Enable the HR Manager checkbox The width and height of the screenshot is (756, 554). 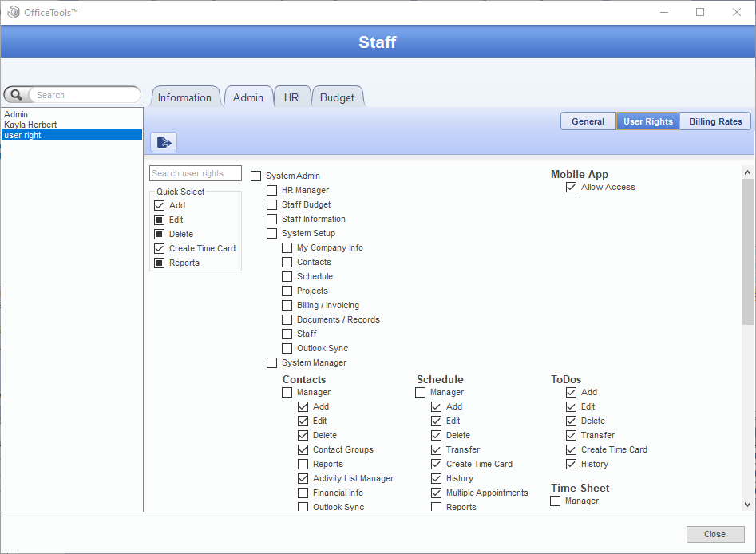[272, 191]
